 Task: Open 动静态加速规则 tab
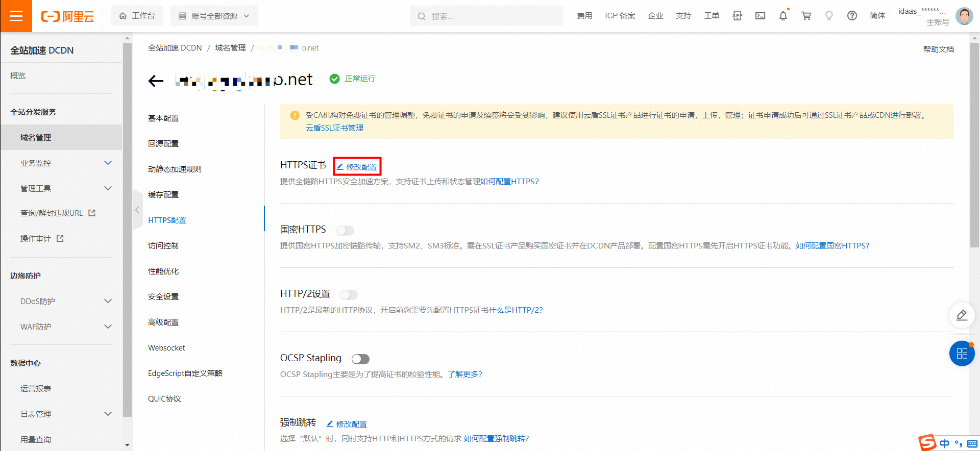[175, 169]
